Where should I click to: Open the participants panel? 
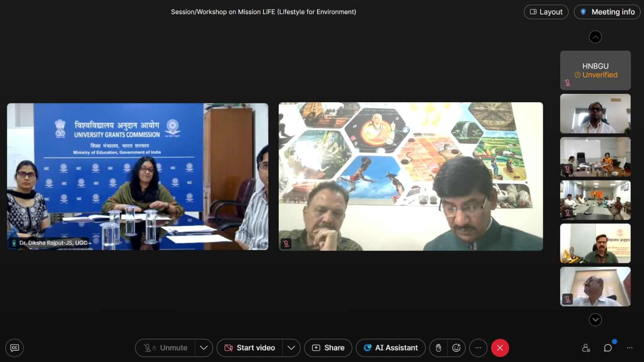(x=586, y=348)
